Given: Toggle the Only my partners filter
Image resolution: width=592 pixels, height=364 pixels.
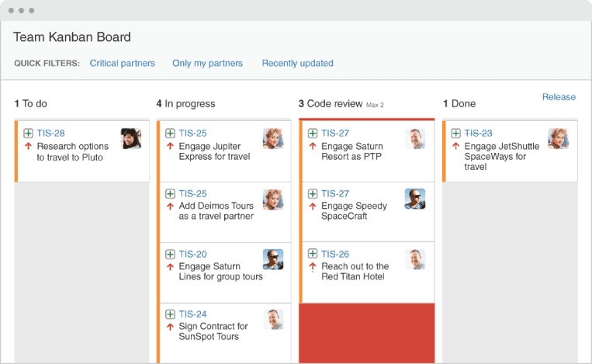Looking at the screenshot, I should point(207,64).
